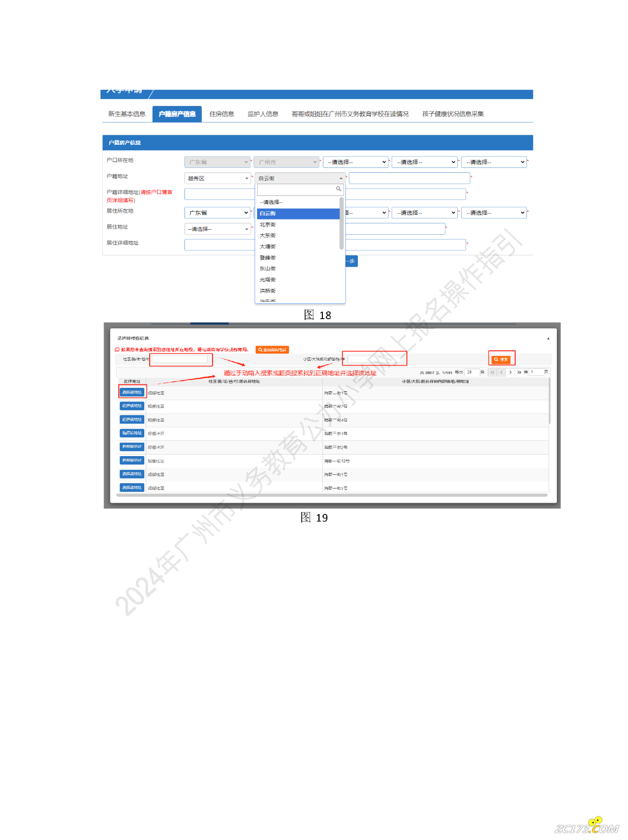Click the search box inside the street dropdown list
Screen dimensions: 628x840
(300, 190)
